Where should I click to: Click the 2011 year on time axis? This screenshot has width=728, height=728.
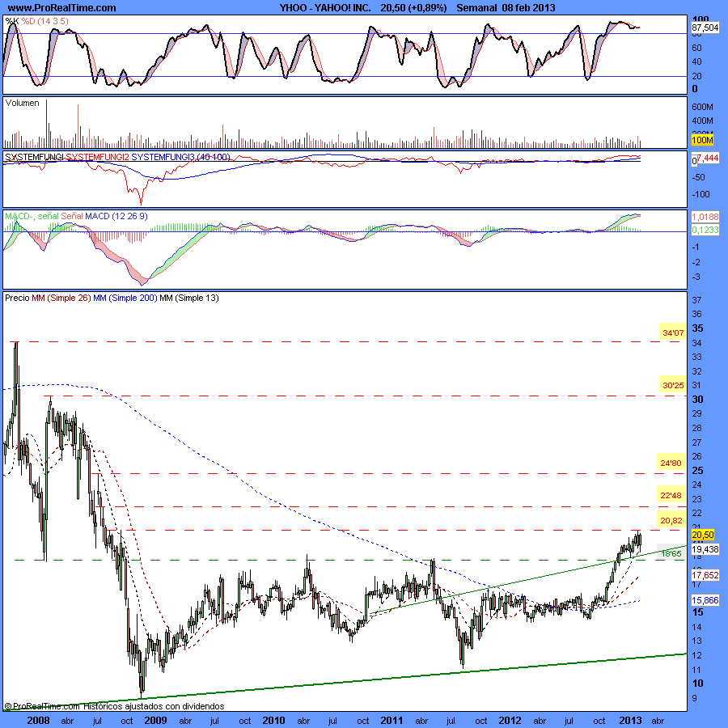coord(392,720)
